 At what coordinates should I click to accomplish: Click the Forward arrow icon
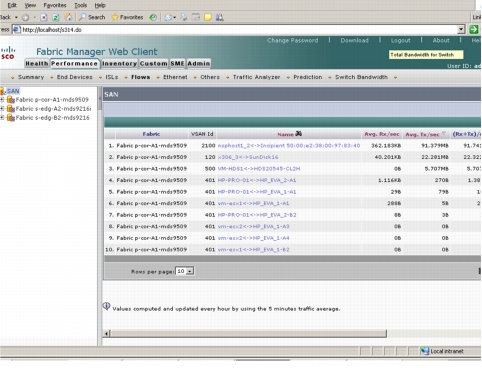pyautogui.click(x=25, y=17)
